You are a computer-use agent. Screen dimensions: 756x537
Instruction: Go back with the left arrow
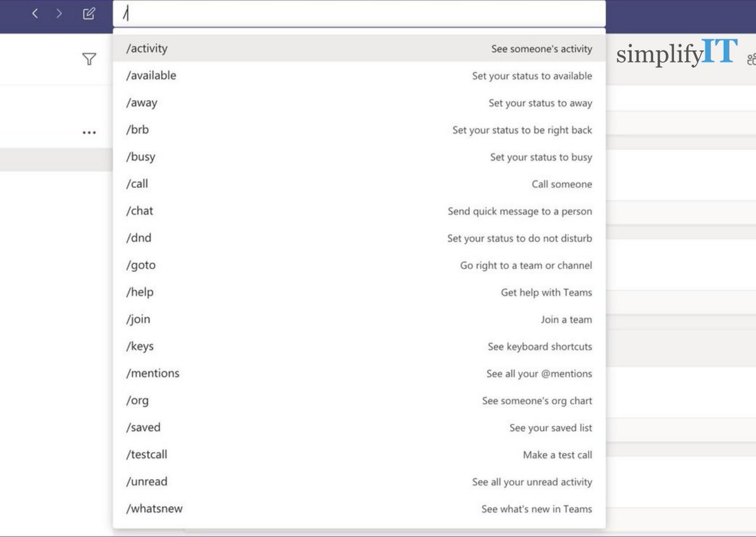(35, 13)
